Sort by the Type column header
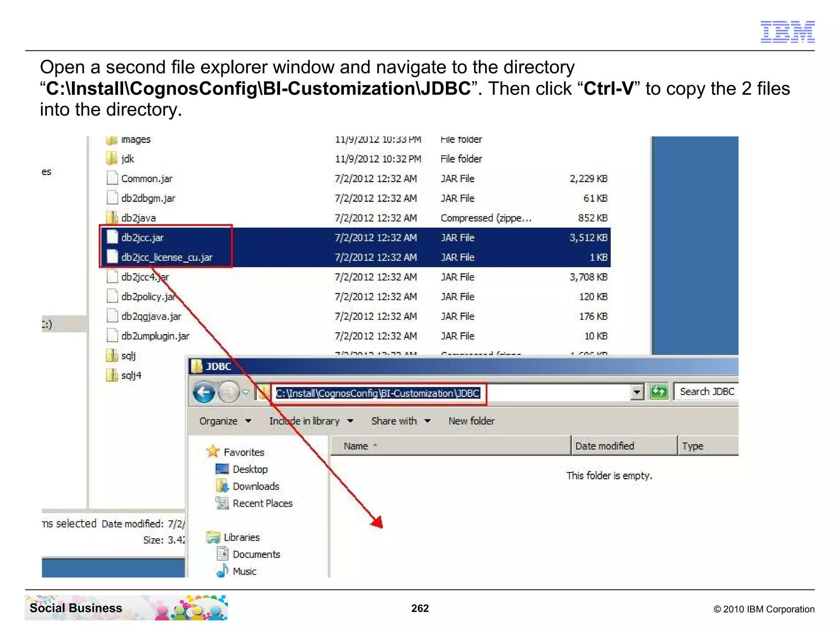The height and width of the screenshot is (630, 840). tap(708, 446)
